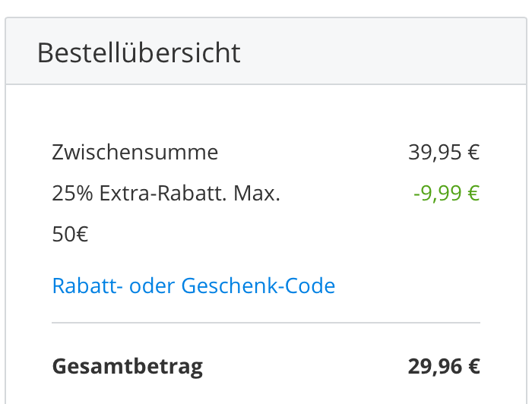Click the divider line above Gesamtbetrag

coord(266,323)
